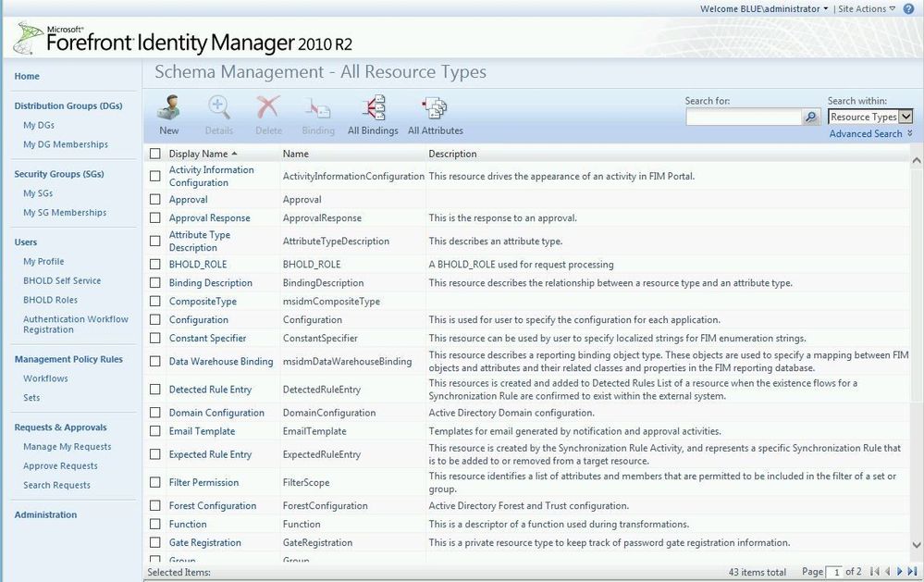Image resolution: width=924 pixels, height=582 pixels.
Task: Open Manage My Requests link
Action: point(68,446)
